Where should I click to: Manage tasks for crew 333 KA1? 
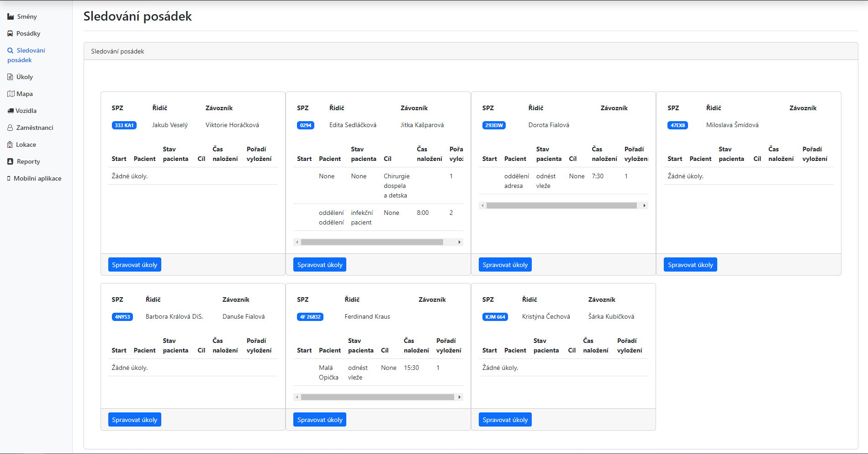point(134,265)
